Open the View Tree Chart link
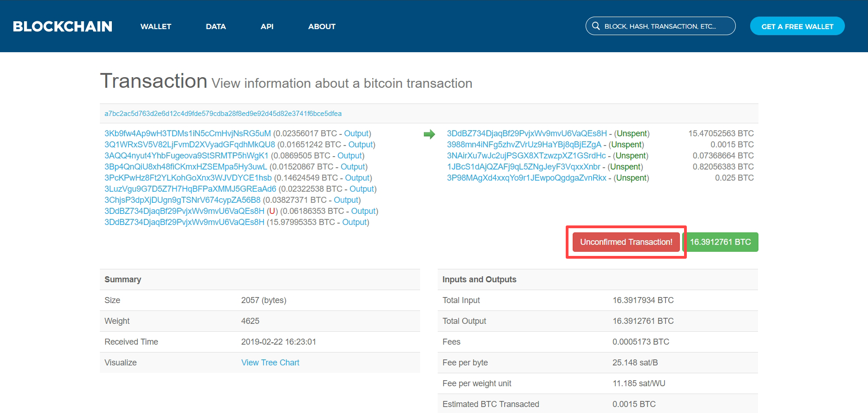 [x=270, y=363]
